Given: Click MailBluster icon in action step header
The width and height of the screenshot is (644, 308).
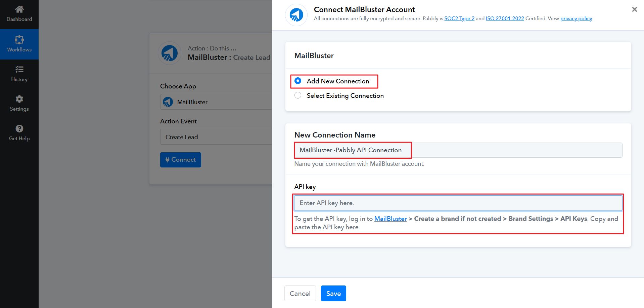Looking at the screenshot, I should click(170, 53).
